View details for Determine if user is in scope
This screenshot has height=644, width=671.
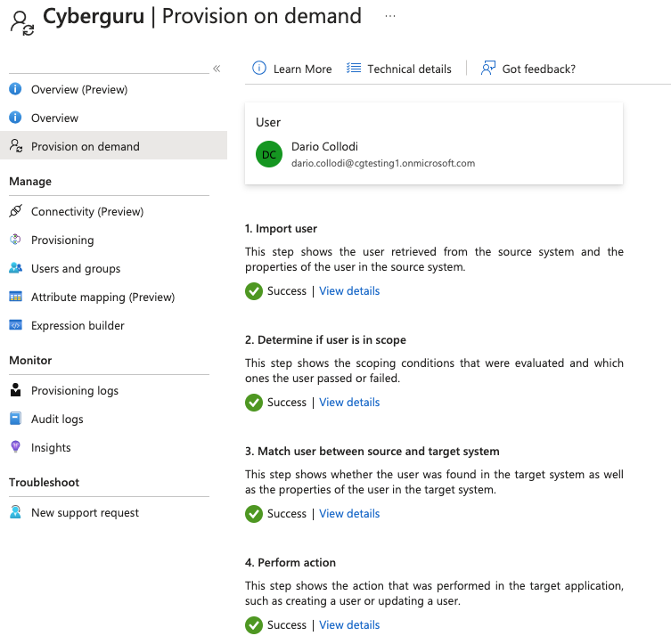tap(349, 402)
